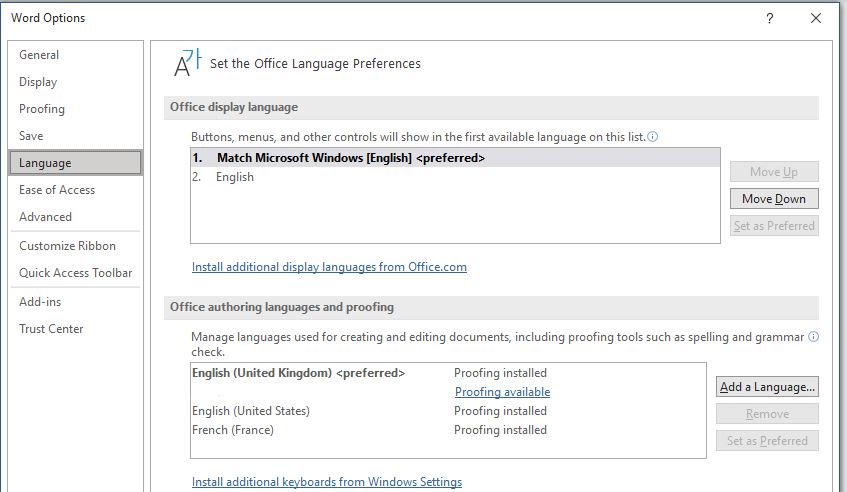Open the Display options category
The height and width of the screenshot is (492, 847).
76,82
